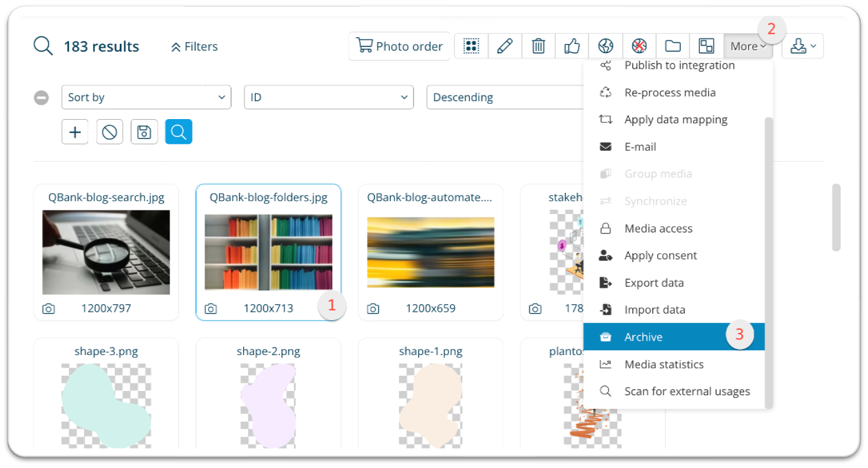Remove sort row with minus button
The image size is (868, 468).
(x=41, y=98)
